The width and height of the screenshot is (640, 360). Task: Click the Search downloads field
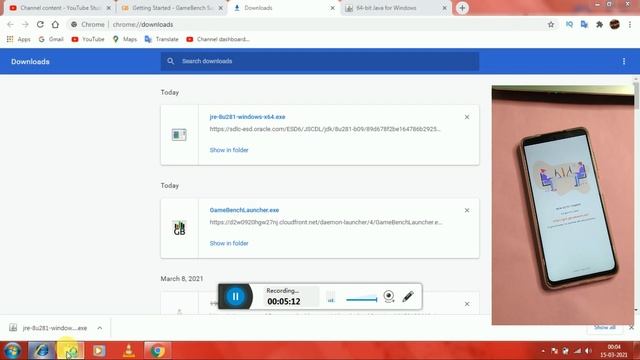click(x=320, y=61)
